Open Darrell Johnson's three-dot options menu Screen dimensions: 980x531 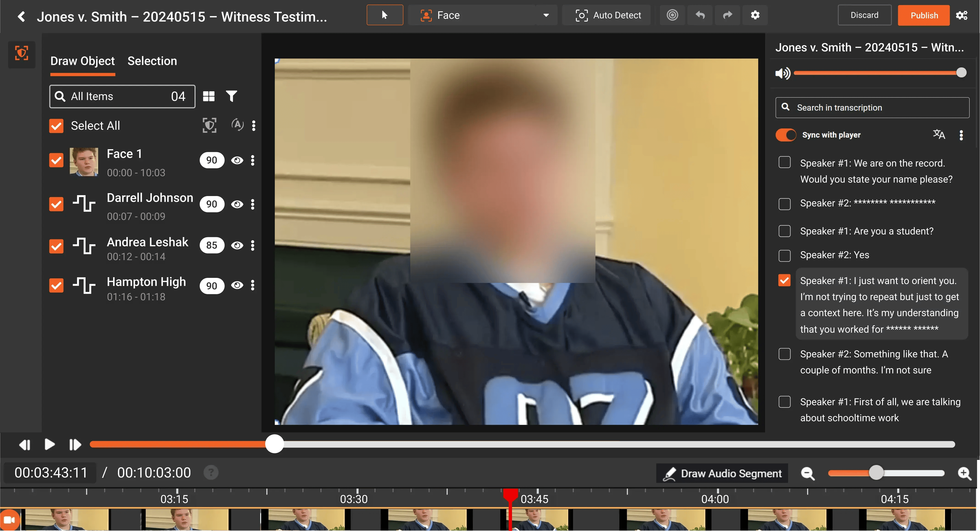click(x=253, y=204)
